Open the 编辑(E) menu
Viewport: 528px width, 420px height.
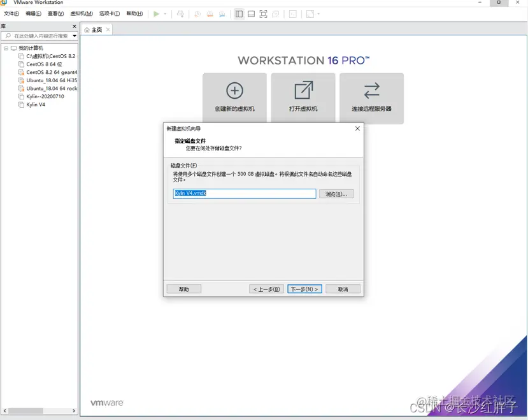pyautogui.click(x=33, y=13)
